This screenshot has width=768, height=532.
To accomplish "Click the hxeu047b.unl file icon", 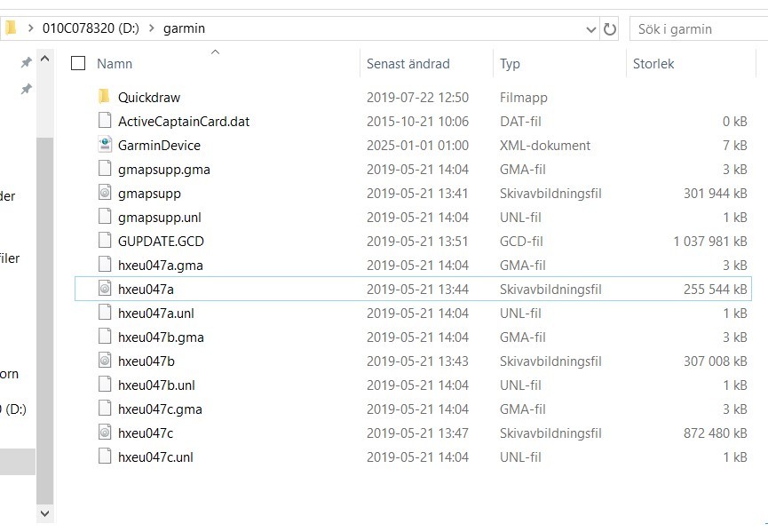I will (x=105, y=385).
